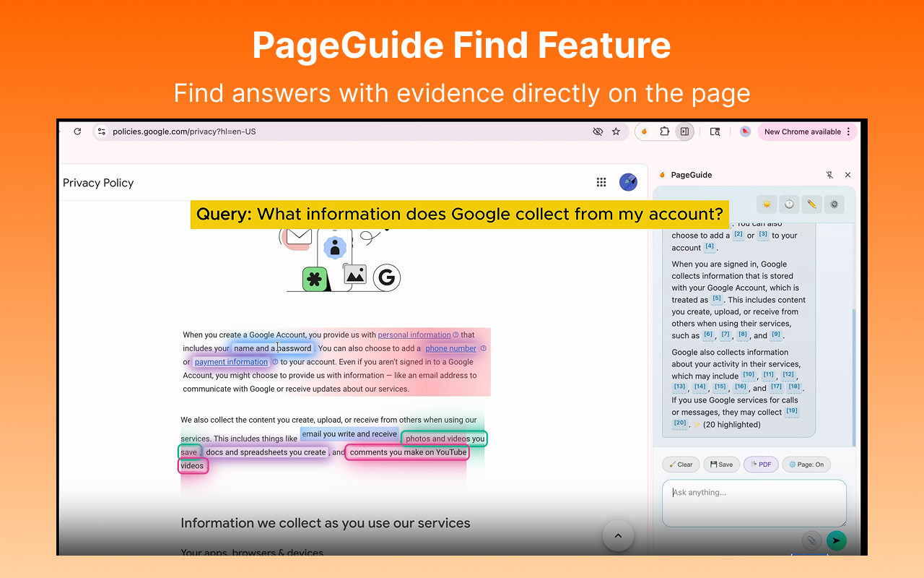Open the phone number link
The width and height of the screenshot is (924, 578).
point(450,348)
